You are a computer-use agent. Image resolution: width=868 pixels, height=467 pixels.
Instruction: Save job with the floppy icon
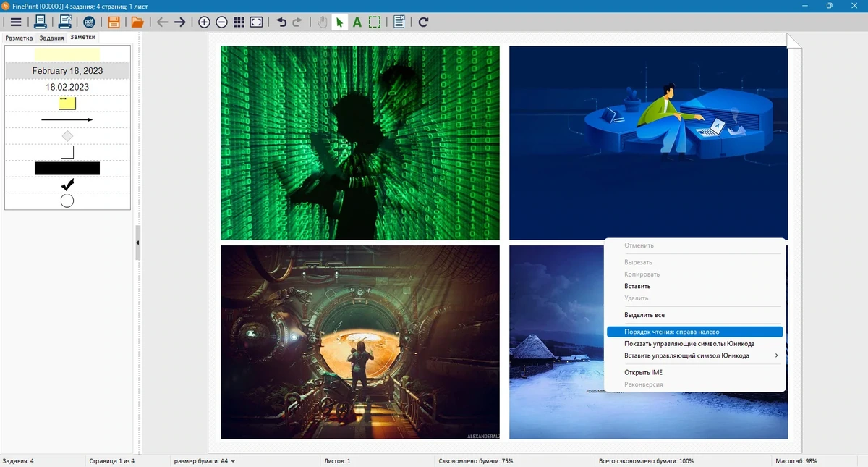[x=114, y=22]
